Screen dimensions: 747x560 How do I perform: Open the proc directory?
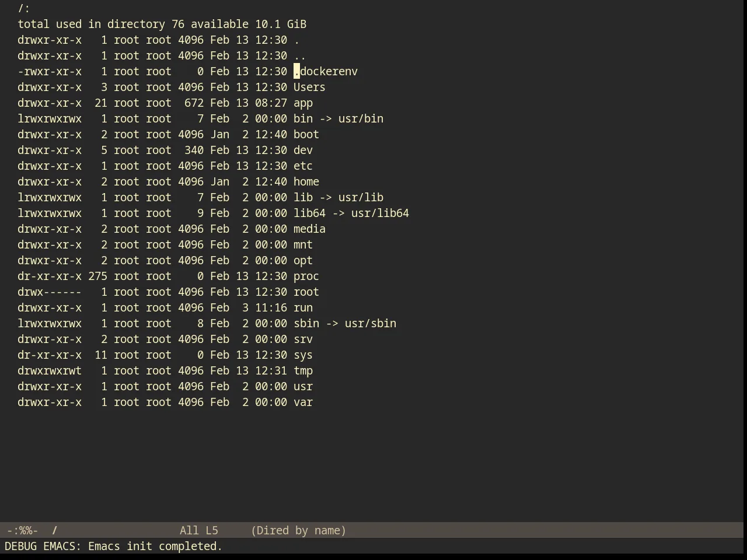(x=306, y=276)
